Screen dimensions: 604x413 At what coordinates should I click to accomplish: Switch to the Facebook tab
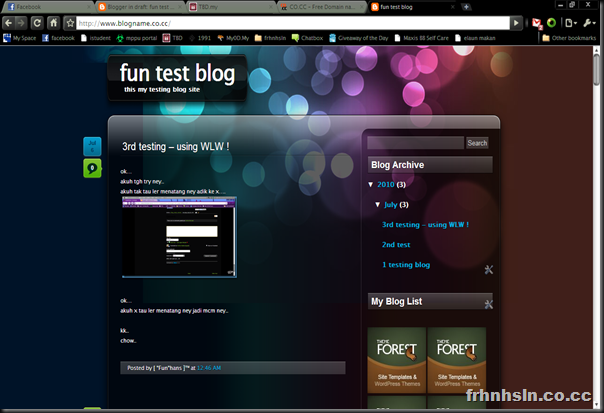pyautogui.click(x=46, y=7)
